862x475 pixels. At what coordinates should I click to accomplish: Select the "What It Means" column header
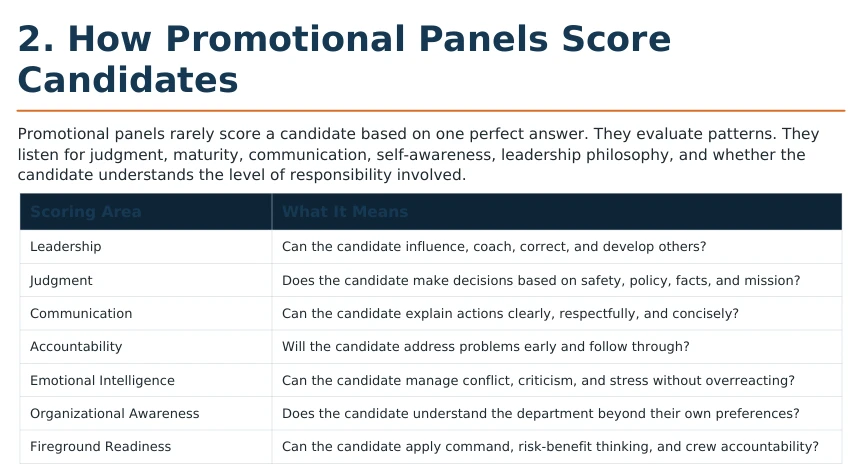pyautogui.click(x=345, y=212)
